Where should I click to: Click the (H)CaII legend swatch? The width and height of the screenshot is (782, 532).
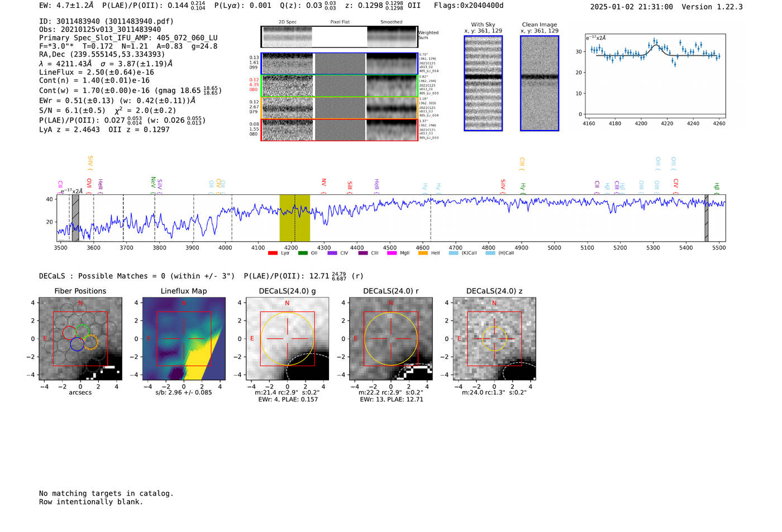[x=490, y=253]
